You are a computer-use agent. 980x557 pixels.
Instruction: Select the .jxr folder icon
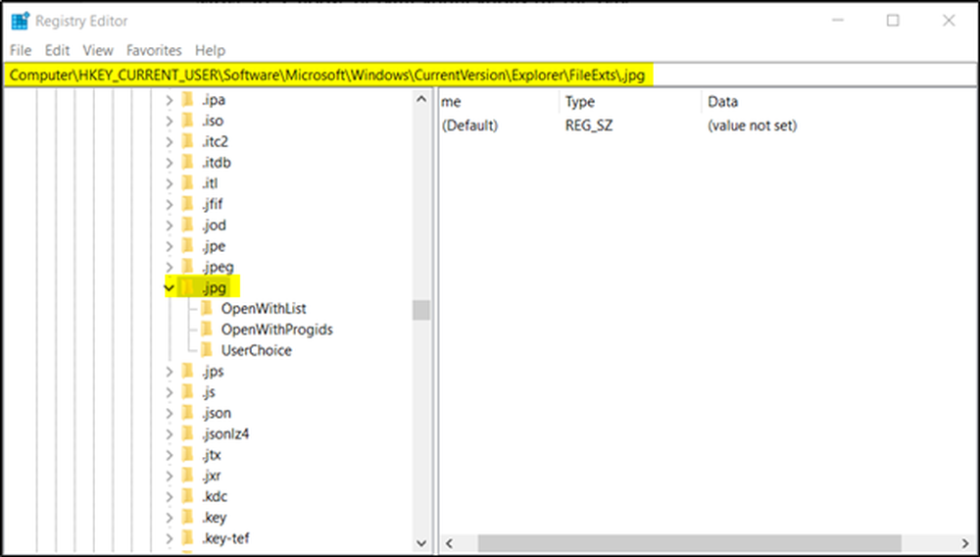(x=187, y=475)
